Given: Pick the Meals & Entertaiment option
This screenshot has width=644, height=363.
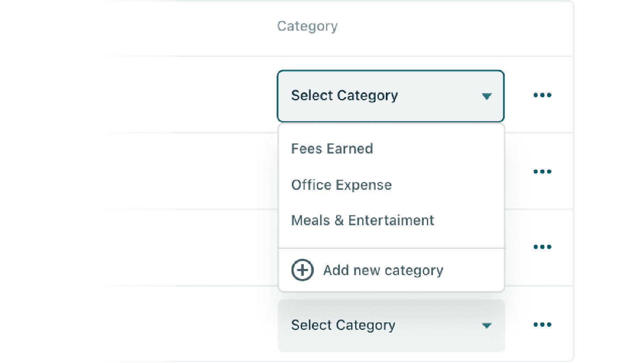Looking at the screenshot, I should (x=363, y=220).
